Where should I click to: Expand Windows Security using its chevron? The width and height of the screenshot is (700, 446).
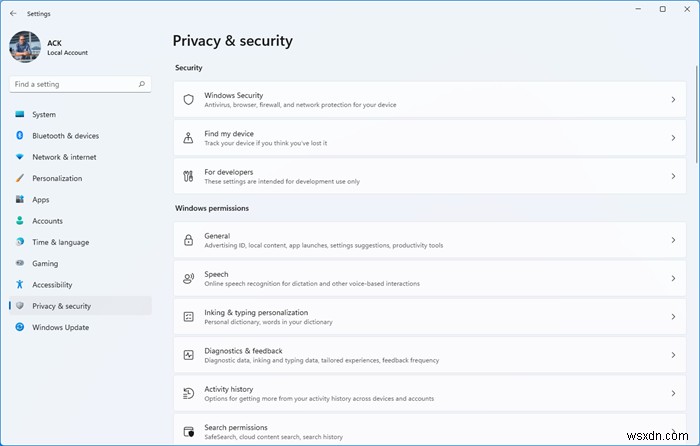[x=673, y=100]
